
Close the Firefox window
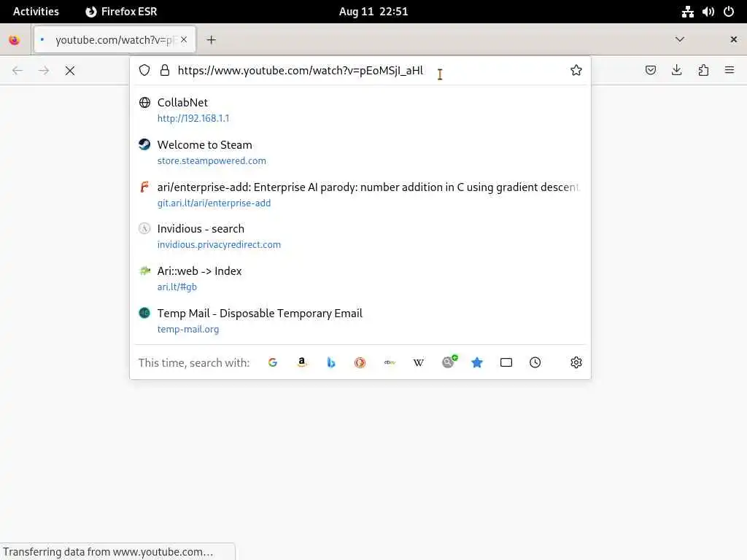coord(734,39)
